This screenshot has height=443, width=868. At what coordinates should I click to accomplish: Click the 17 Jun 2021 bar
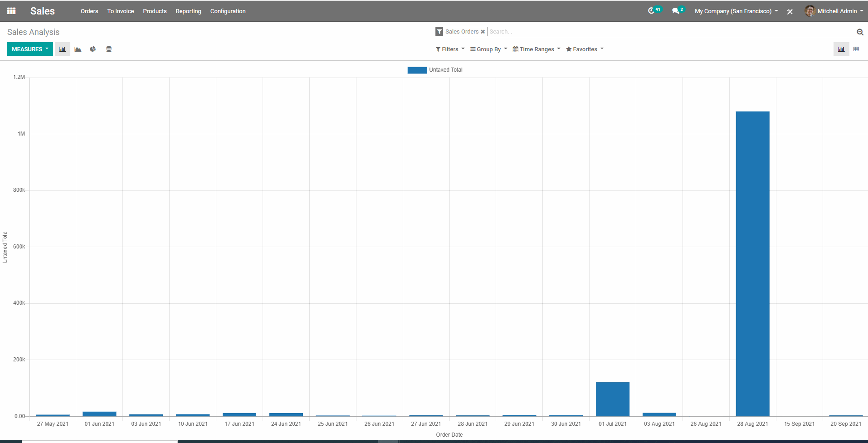click(x=239, y=414)
